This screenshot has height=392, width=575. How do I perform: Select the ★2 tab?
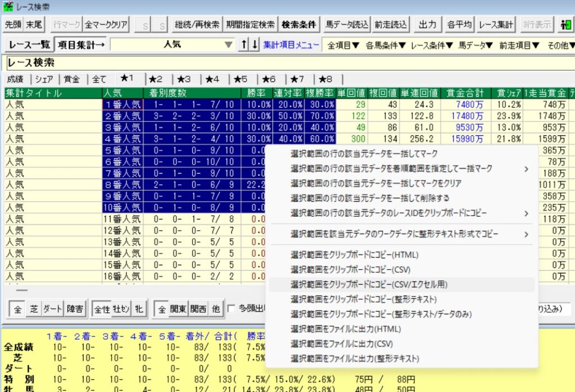pos(156,79)
